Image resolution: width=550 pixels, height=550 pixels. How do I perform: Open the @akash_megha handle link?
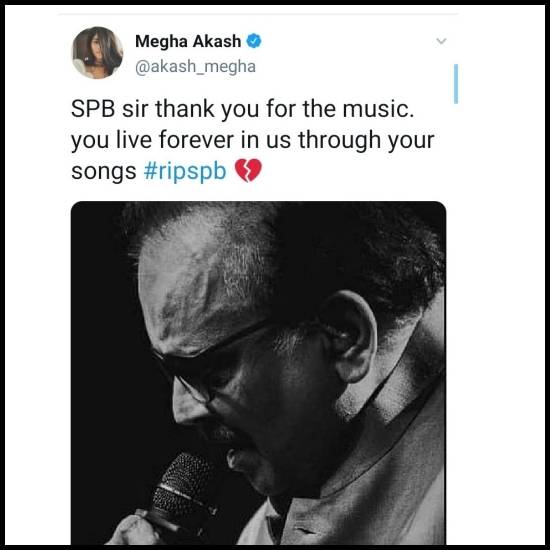coord(195,67)
